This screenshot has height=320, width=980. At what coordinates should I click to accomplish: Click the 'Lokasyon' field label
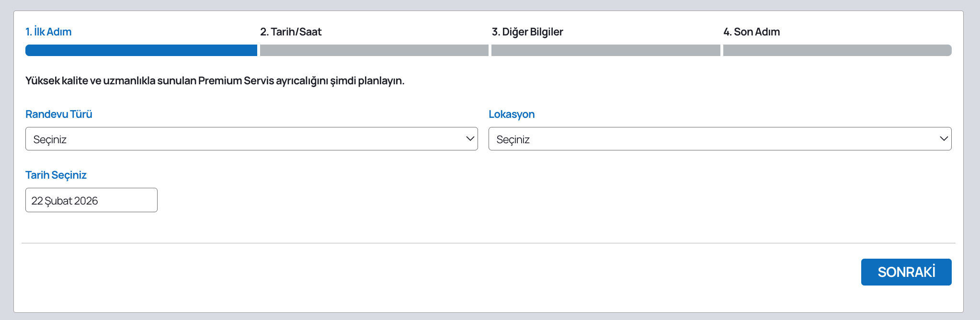[x=512, y=114]
